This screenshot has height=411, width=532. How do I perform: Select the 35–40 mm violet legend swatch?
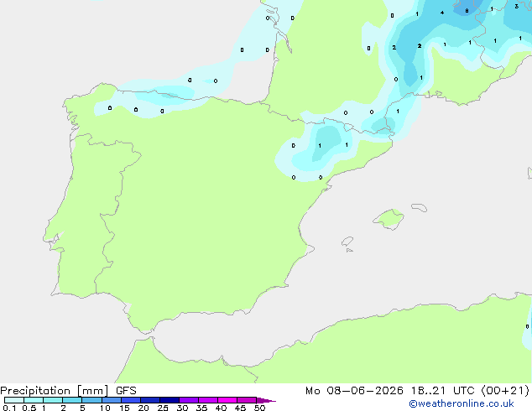click(x=208, y=400)
